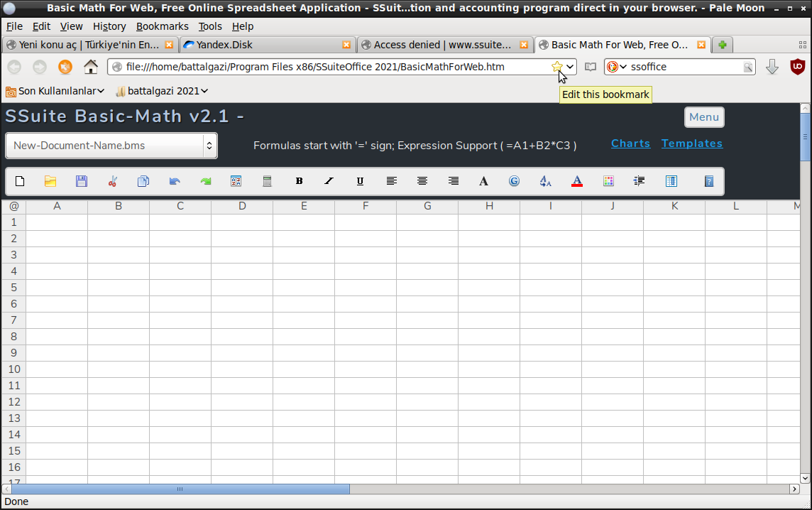Click the row height adjust icon
This screenshot has height=510, width=812.
[x=639, y=181]
